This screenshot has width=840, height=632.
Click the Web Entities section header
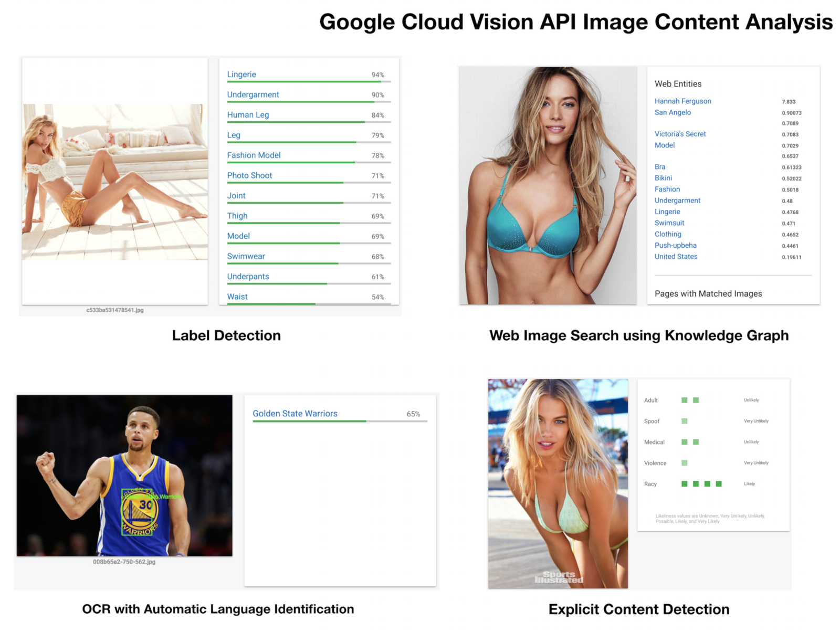(x=678, y=84)
